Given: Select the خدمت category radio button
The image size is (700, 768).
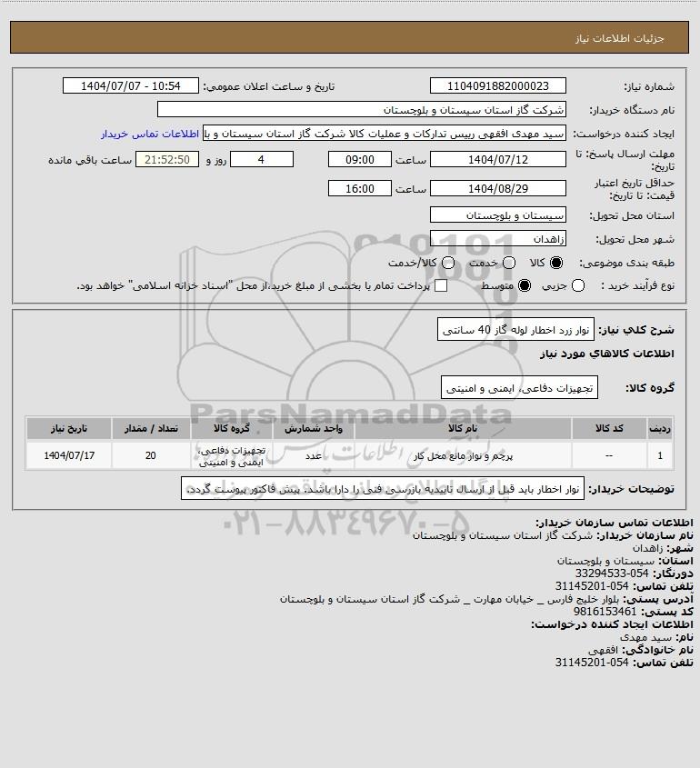Looking at the screenshot, I should (509, 263).
